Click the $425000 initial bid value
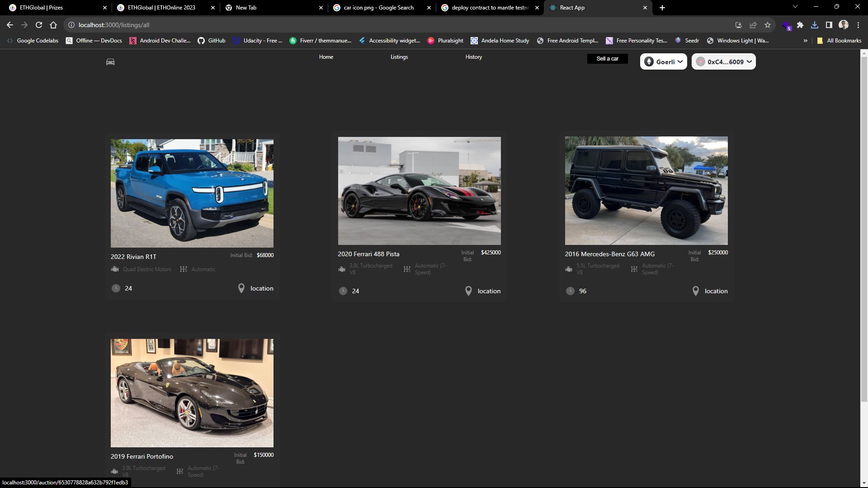This screenshot has height=488, width=868. 491,253
